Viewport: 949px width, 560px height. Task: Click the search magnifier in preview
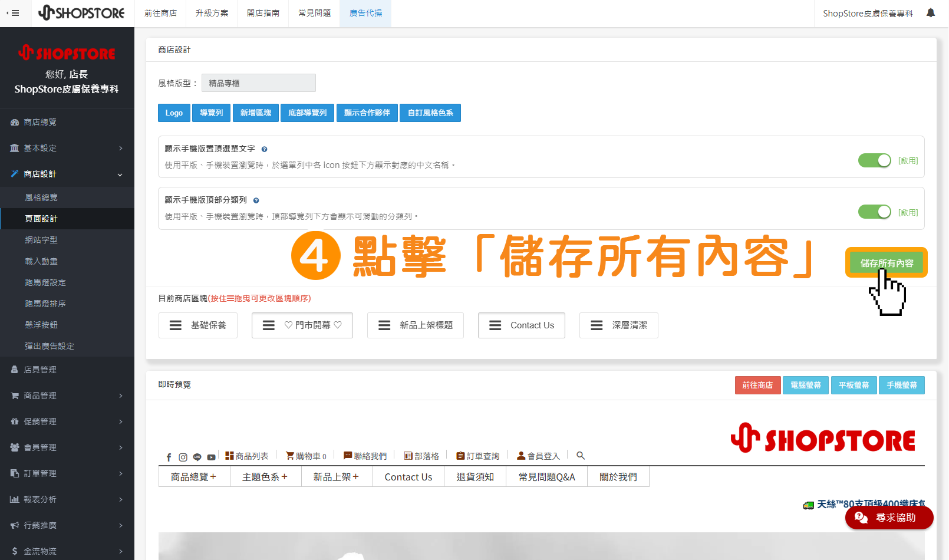click(x=581, y=456)
